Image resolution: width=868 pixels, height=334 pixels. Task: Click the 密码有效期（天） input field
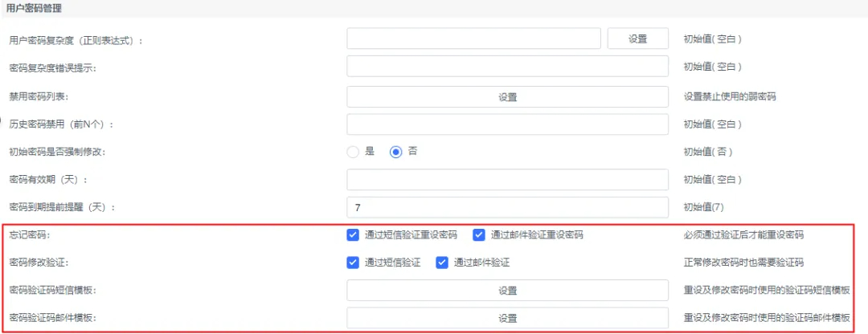click(508, 180)
